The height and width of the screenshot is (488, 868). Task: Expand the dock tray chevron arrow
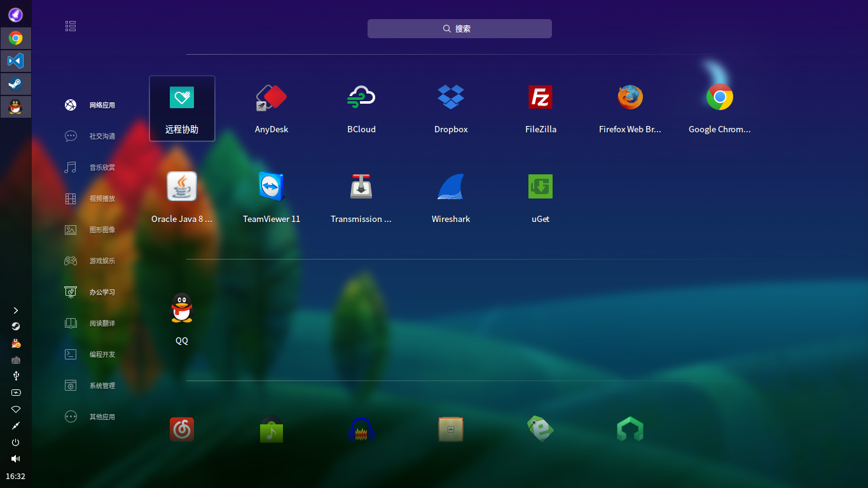click(16, 310)
